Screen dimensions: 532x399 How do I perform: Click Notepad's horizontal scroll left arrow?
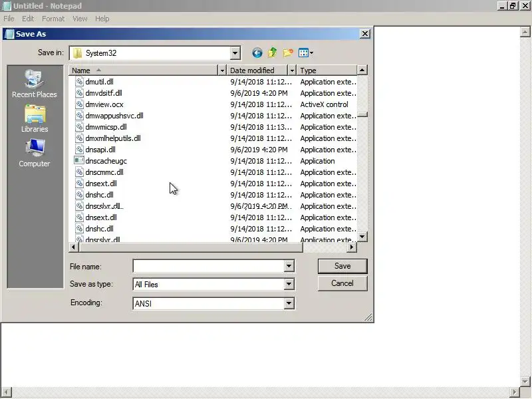pyautogui.click(x=7, y=392)
